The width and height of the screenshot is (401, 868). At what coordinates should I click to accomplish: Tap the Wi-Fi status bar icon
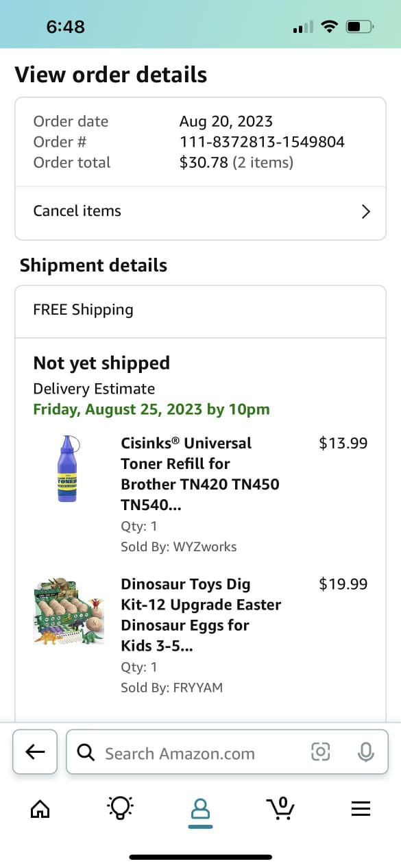[330, 27]
